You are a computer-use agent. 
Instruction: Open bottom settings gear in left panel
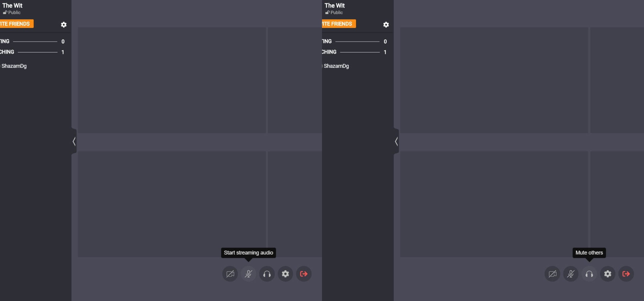(285, 274)
